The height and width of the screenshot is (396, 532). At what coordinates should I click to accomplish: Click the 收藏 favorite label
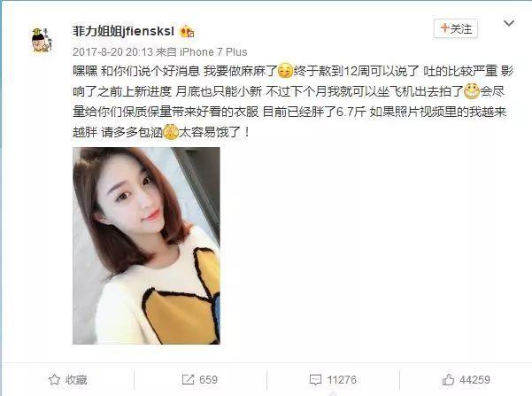click(x=76, y=380)
